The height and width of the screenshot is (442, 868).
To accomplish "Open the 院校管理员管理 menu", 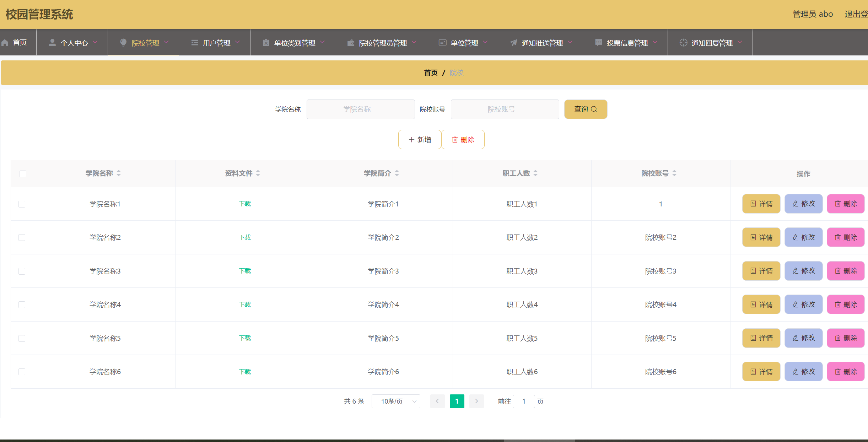I will (x=382, y=43).
